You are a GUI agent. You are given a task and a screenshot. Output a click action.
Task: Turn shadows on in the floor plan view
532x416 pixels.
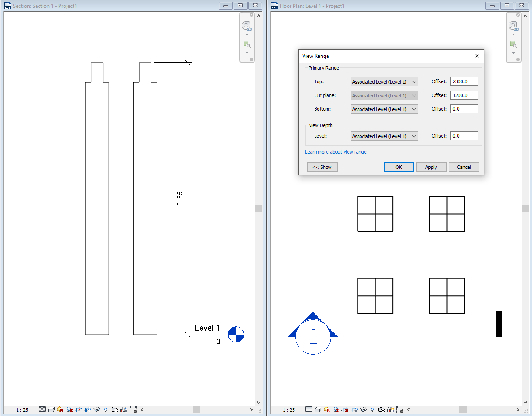(x=336, y=409)
